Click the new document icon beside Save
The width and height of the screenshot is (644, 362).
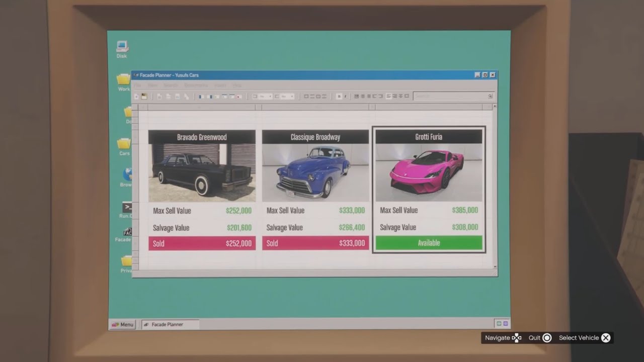(x=136, y=96)
